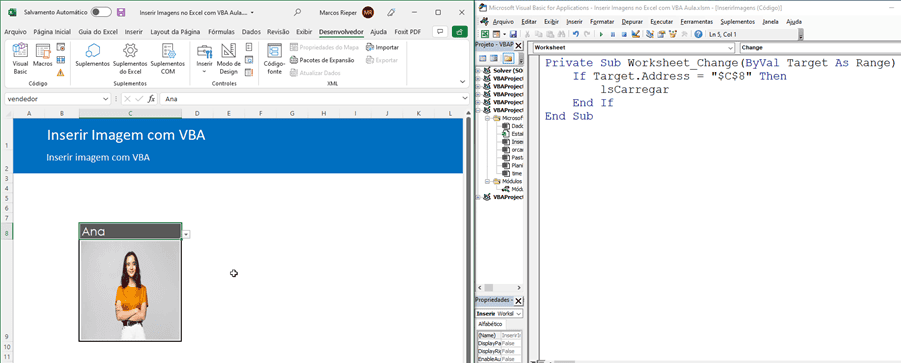Open Suplementos COM dialog
The height and width of the screenshot is (363, 901).
point(168,60)
